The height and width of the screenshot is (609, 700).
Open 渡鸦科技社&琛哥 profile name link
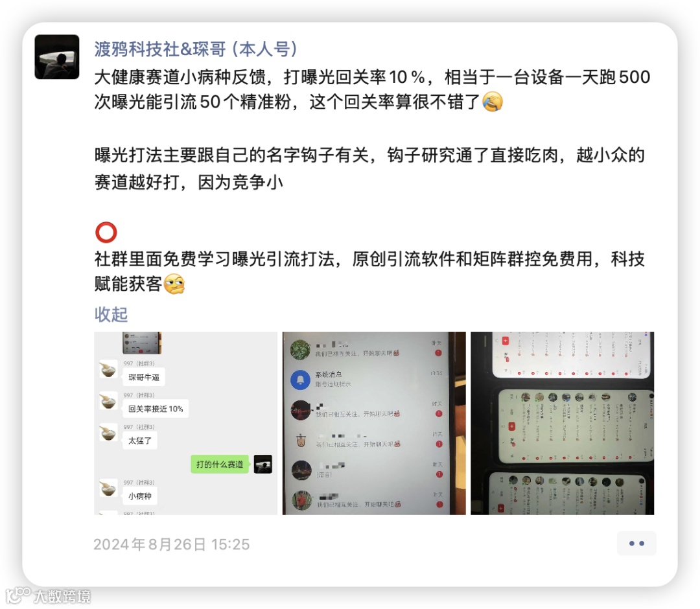click(x=196, y=49)
